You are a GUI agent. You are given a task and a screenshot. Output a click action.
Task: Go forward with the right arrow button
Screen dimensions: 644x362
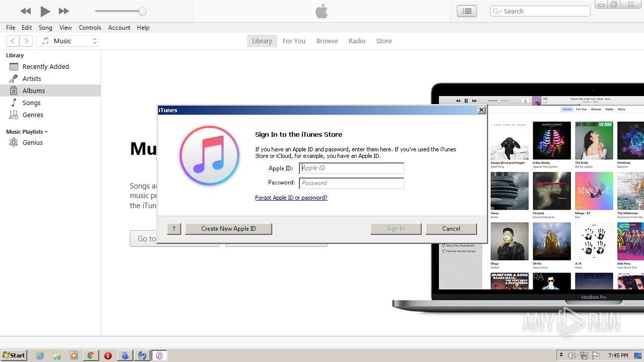26,41
